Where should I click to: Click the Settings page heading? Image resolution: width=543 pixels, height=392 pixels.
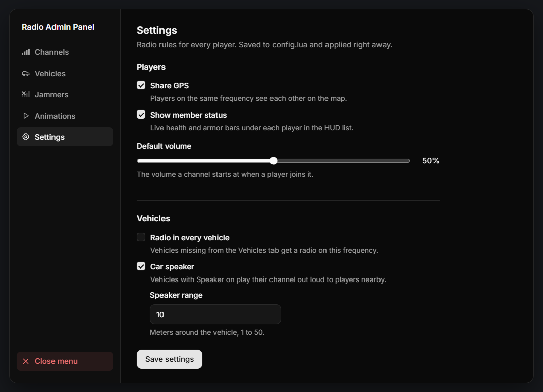click(157, 30)
